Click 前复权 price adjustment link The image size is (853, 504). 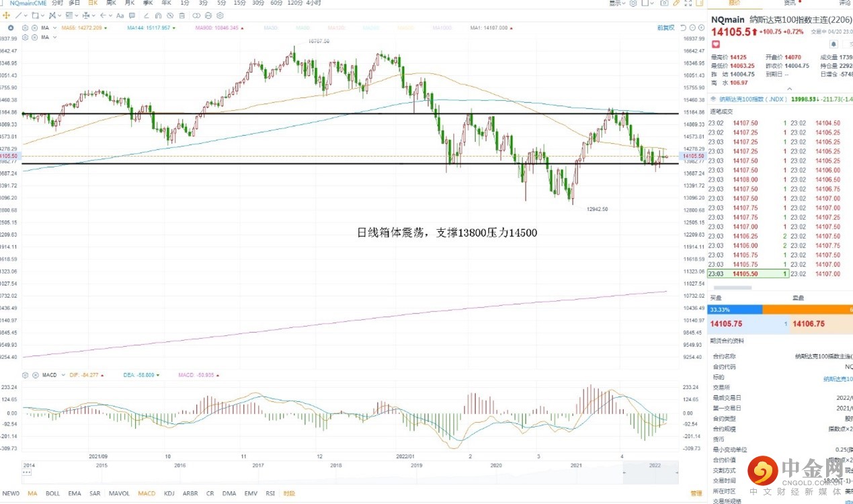pyautogui.click(x=665, y=28)
